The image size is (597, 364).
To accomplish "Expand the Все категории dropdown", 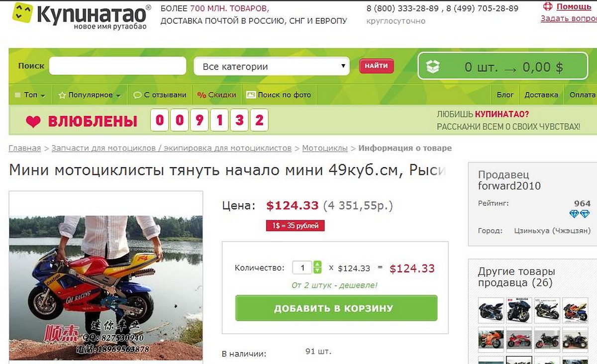I will tap(272, 66).
